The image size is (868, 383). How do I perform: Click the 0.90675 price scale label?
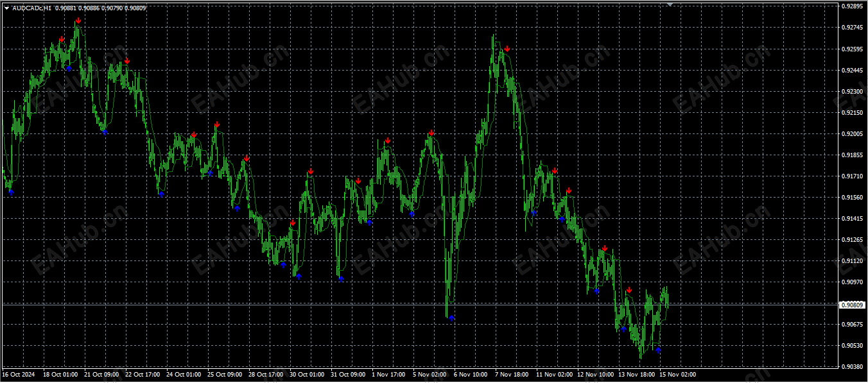851,324
